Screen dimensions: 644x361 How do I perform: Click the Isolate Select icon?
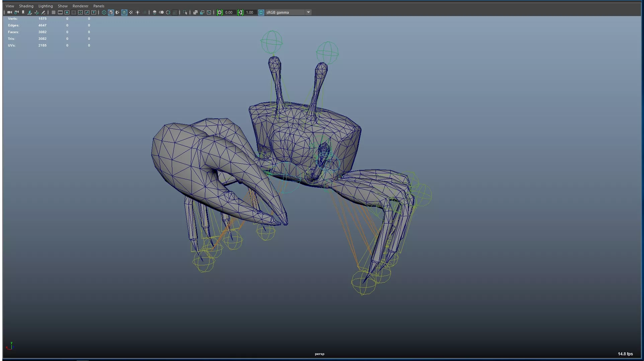pyautogui.click(x=185, y=12)
